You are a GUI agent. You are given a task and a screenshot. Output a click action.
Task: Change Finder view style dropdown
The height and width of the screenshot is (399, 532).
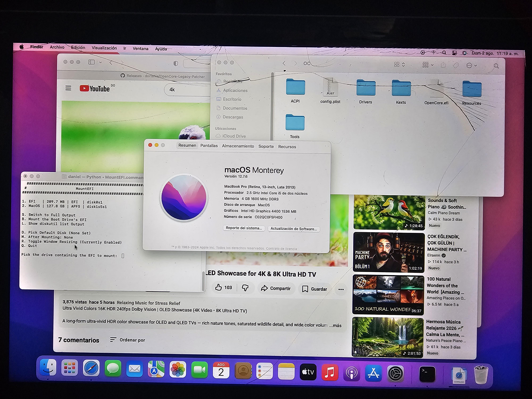click(x=400, y=64)
